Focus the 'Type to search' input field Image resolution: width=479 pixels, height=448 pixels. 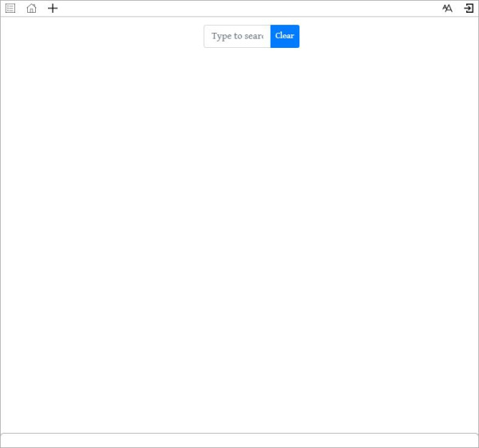237,36
